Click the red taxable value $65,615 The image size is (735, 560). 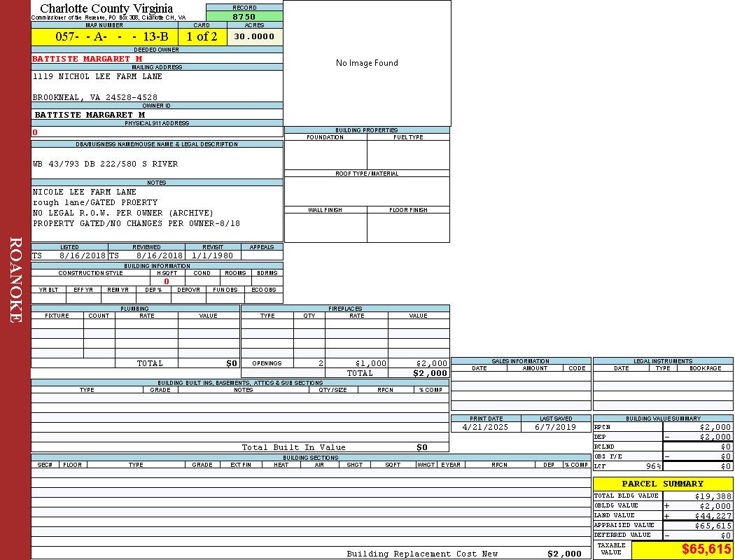(x=706, y=549)
